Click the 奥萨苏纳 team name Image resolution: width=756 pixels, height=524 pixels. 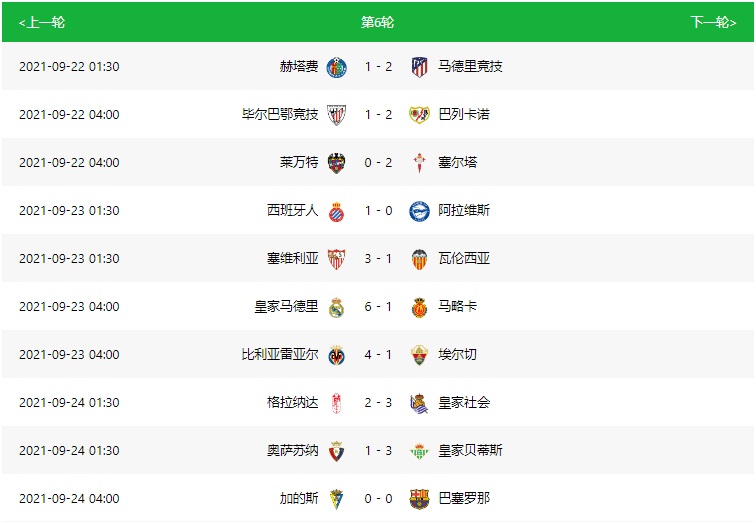[x=293, y=450]
